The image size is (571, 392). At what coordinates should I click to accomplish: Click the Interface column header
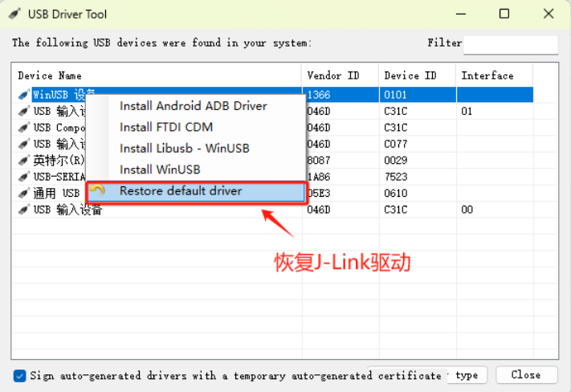pos(487,76)
